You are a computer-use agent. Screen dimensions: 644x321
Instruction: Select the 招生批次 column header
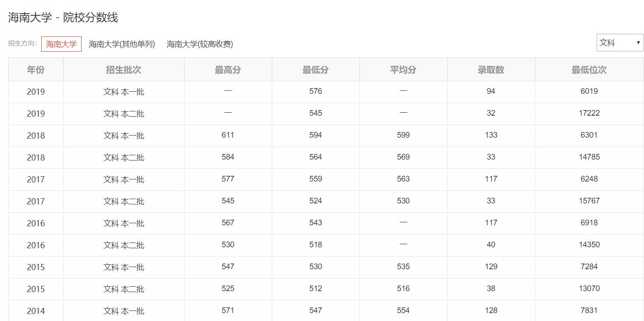(x=124, y=69)
